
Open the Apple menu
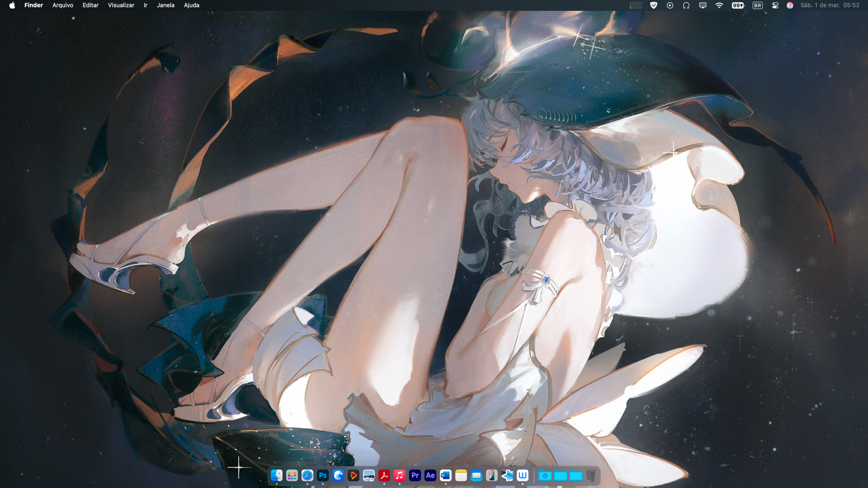pyautogui.click(x=12, y=5)
